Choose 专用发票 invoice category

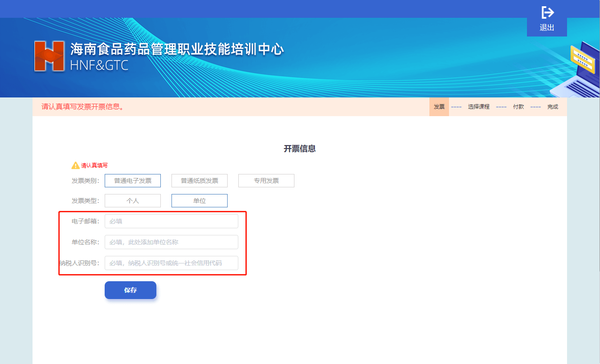point(266,181)
